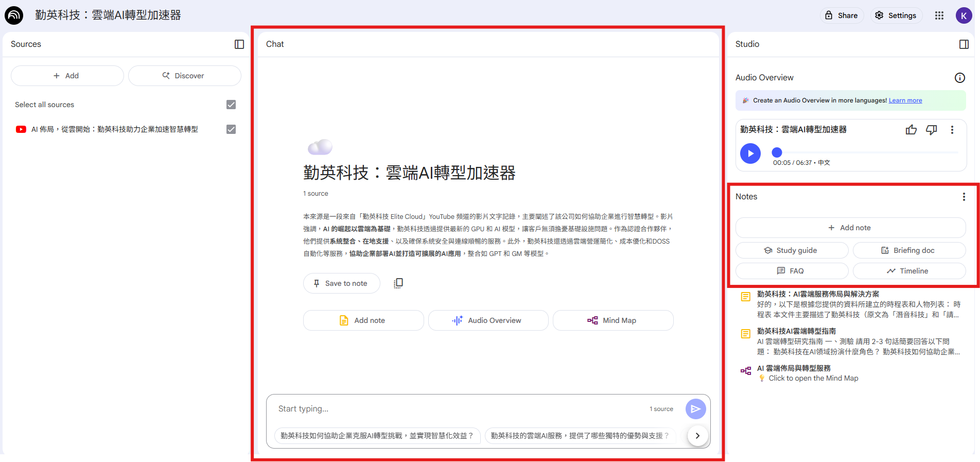Send the chat message arrow button
This screenshot has width=980, height=462.
pyautogui.click(x=696, y=409)
